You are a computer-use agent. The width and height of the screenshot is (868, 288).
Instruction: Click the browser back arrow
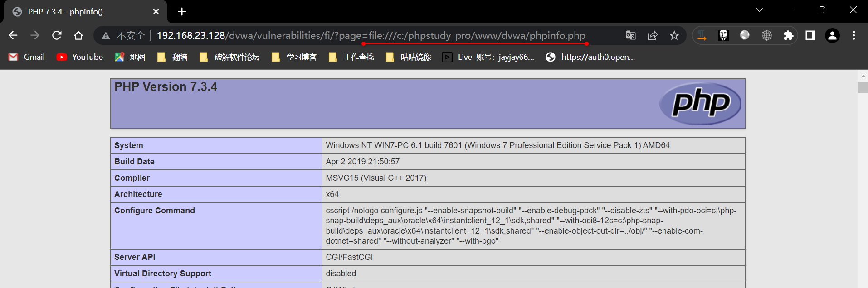pyautogui.click(x=13, y=35)
